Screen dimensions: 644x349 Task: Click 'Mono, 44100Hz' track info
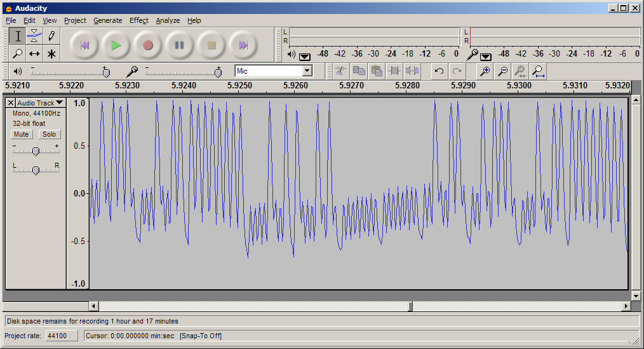36,113
